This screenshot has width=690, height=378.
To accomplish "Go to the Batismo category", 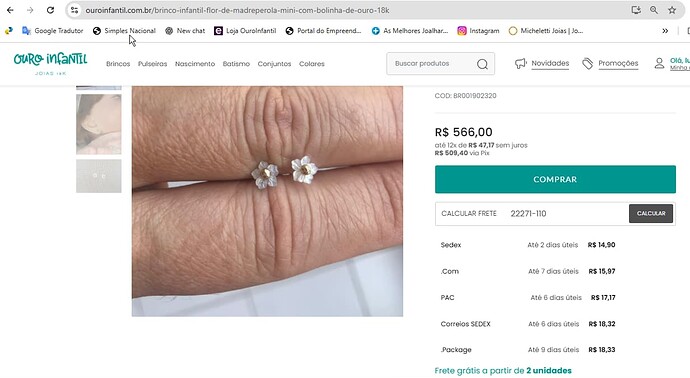I will pos(236,64).
